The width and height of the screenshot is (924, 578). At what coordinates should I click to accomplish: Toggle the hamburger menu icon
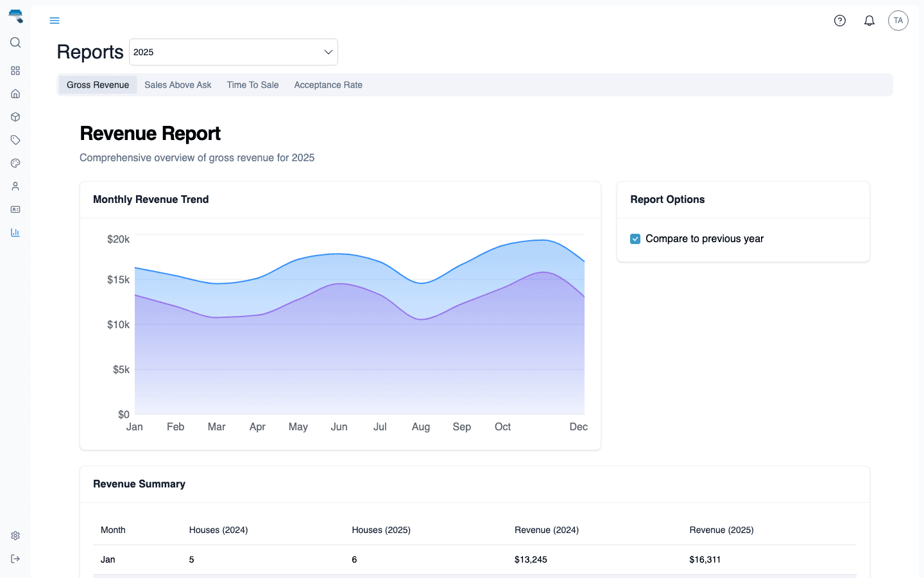click(55, 20)
